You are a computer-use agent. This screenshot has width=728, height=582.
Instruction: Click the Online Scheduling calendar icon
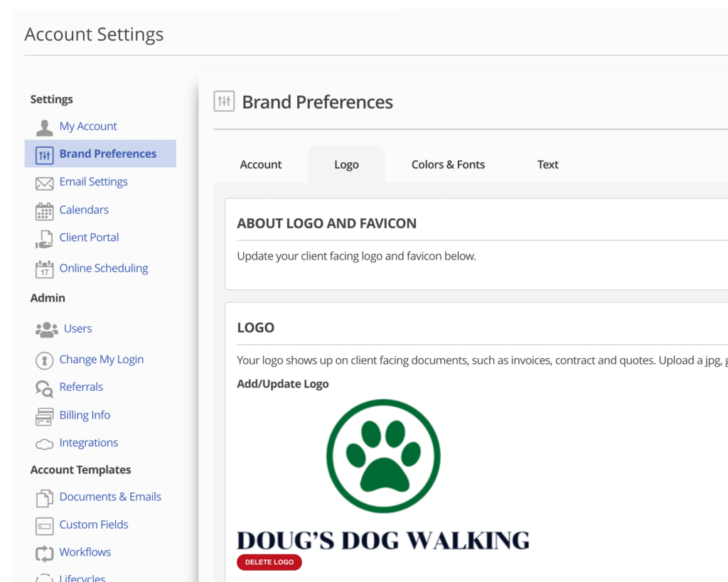pyautogui.click(x=45, y=269)
